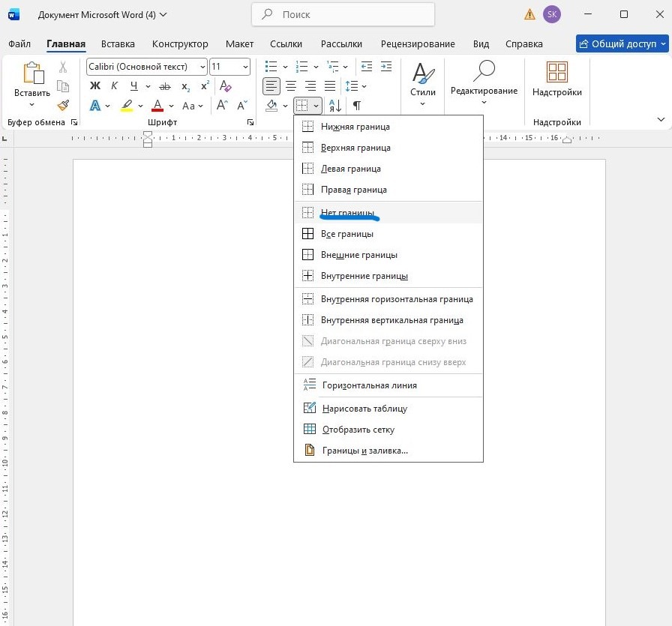672x626 pixels.
Task: Choose Верхняя граница from menu
Action: coord(388,148)
